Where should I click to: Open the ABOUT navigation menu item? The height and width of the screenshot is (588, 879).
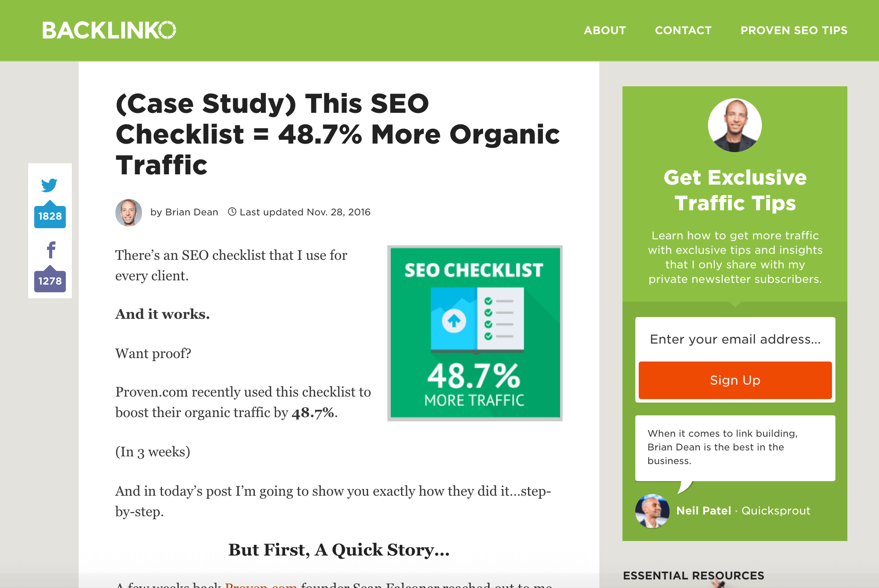605,30
